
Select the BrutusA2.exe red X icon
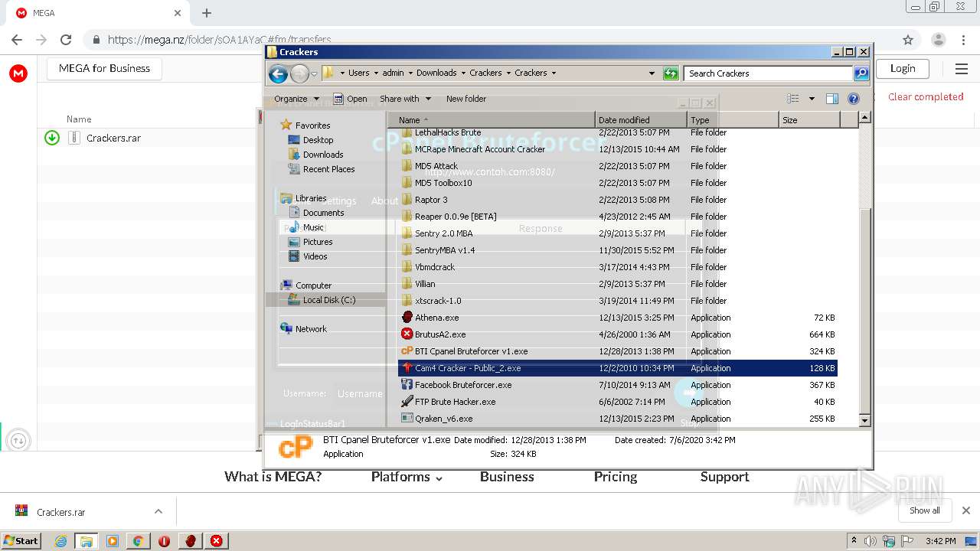coord(407,334)
